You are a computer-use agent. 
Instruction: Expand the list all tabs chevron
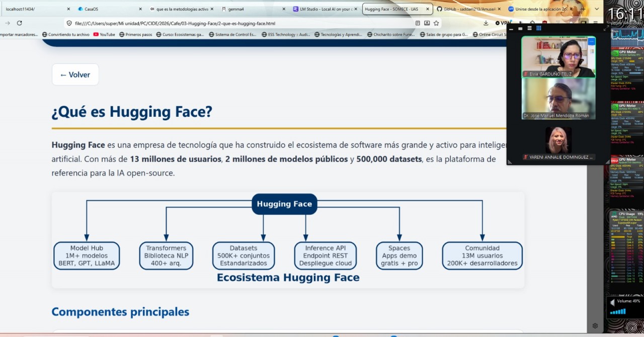(x=596, y=9)
